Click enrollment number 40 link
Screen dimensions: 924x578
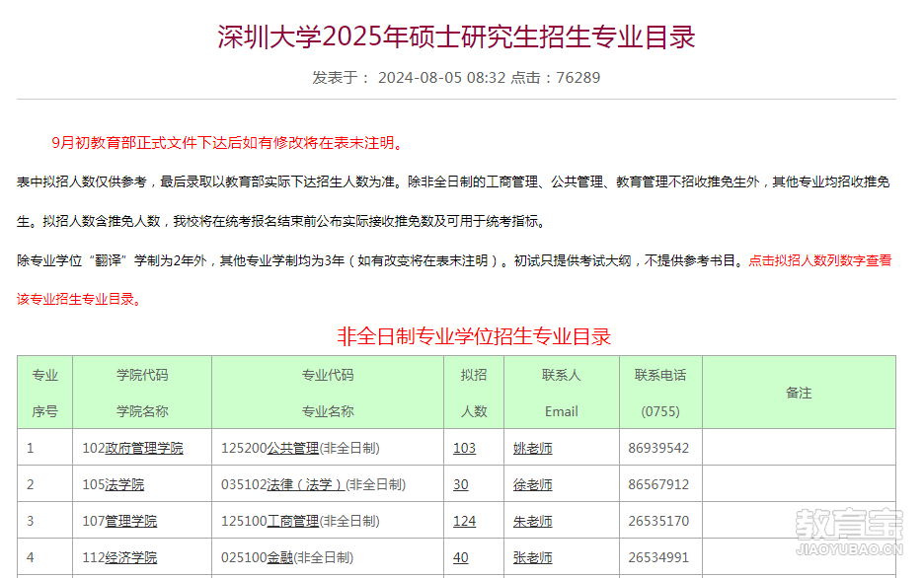pos(461,557)
